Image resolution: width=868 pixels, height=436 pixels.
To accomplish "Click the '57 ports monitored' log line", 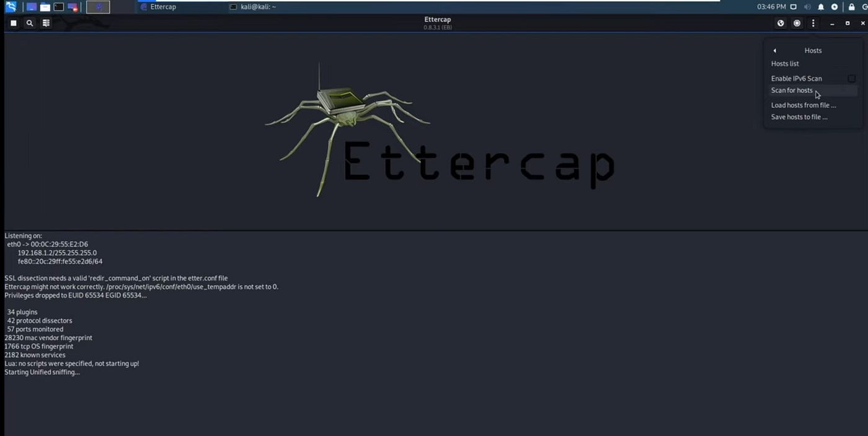I will tap(35, 329).
